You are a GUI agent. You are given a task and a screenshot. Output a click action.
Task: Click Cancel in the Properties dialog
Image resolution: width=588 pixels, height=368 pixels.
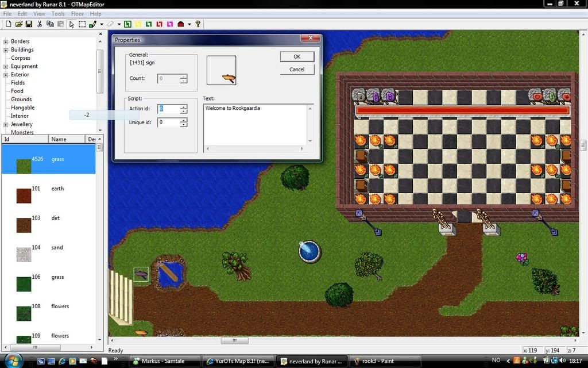coord(297,70)
